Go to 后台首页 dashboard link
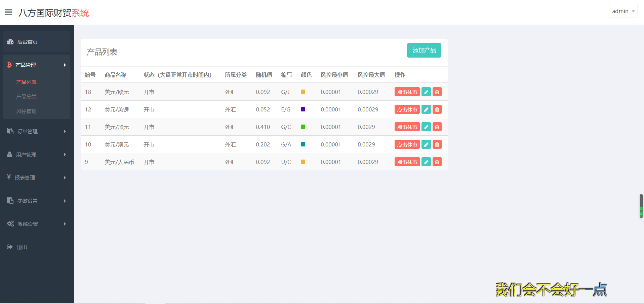Viewport: 644px width, 304px height. point(27,42)
